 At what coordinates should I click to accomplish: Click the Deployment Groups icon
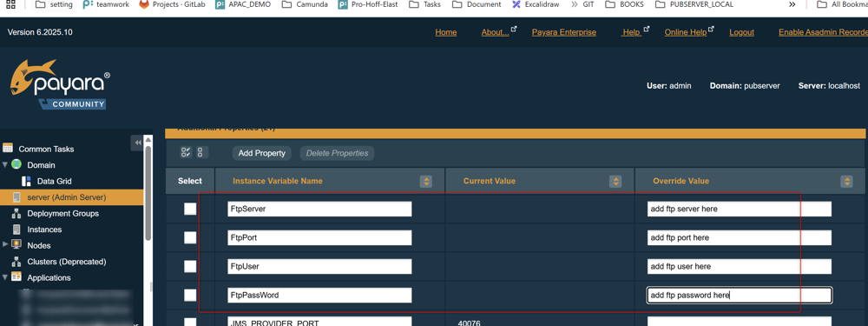click(x=16, y=214)
